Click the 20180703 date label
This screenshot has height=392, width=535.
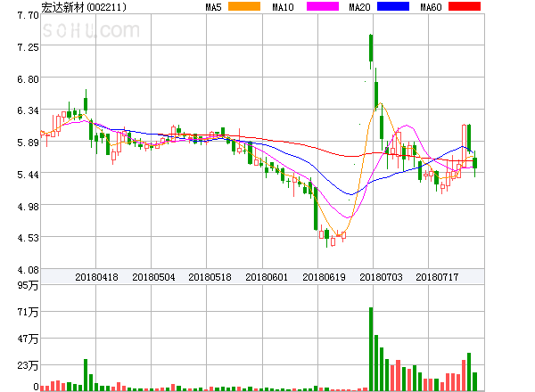click(x=381, y=277)
